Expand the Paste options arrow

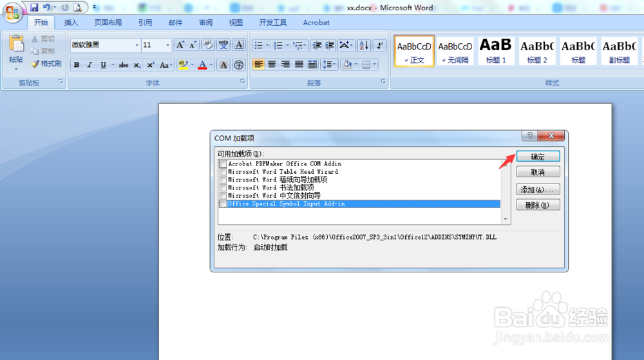(x=16, y=69)
